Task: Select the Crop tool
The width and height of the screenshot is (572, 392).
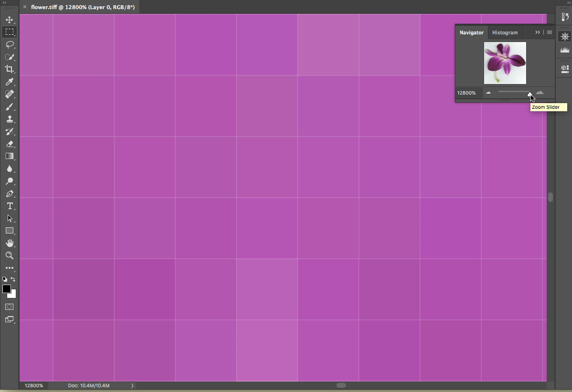Action: [9, 69]
